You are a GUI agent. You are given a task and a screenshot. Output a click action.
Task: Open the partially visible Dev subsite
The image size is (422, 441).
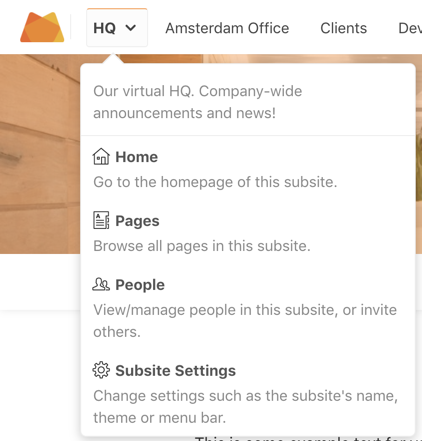[x=410, y=28]
